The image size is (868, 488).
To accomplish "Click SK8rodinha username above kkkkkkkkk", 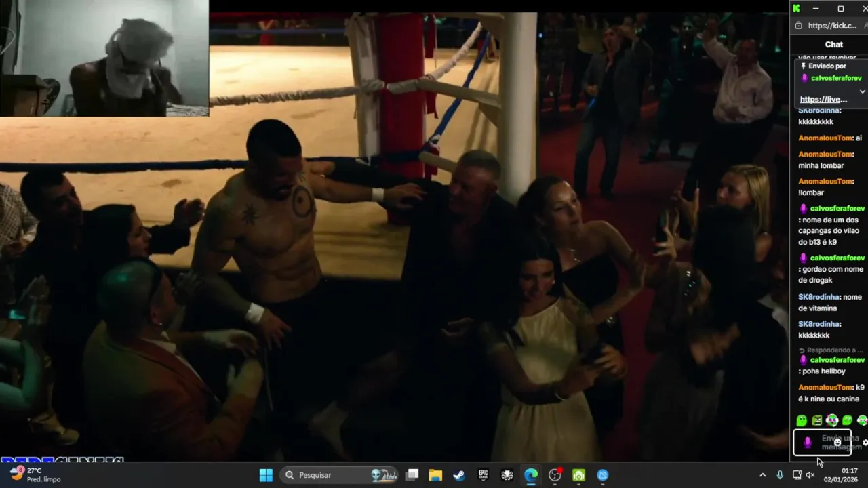I will [x=819, y=110].
